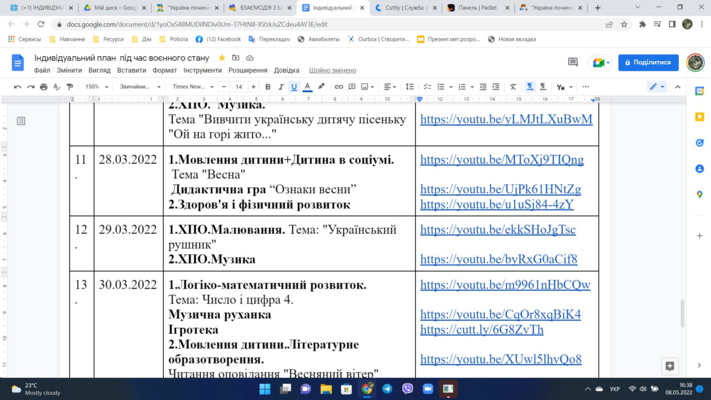Image resolution: width=711 pixels, height=400 pixels.
Task: Bookmark this page with the address bar star
Action: pyautogui.click(x=624, y=24)
